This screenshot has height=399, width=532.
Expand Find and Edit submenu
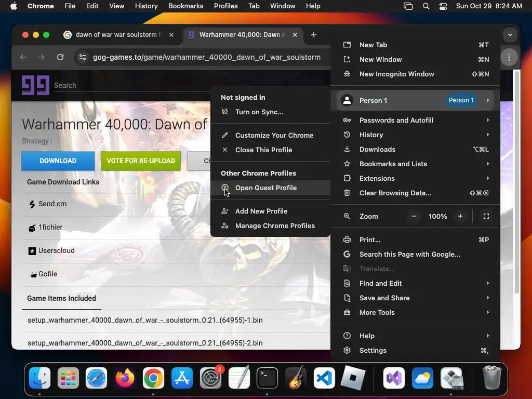point(416,283)
